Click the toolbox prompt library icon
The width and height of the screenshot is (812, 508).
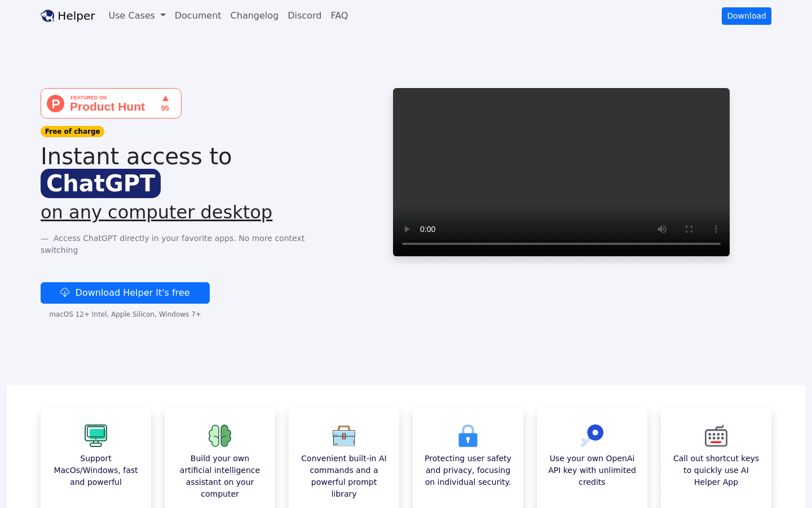(344, 436)
